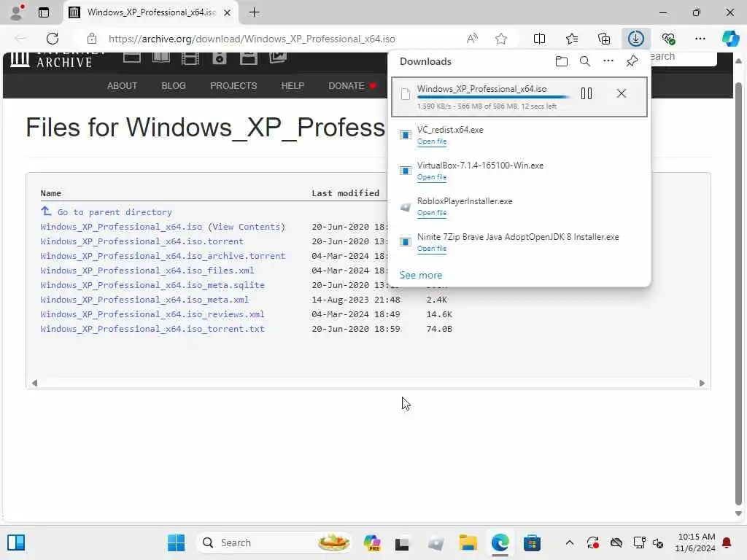Cancel the Windows XP iso download
This screenshot has width=747, height=560.
(622, 93)
